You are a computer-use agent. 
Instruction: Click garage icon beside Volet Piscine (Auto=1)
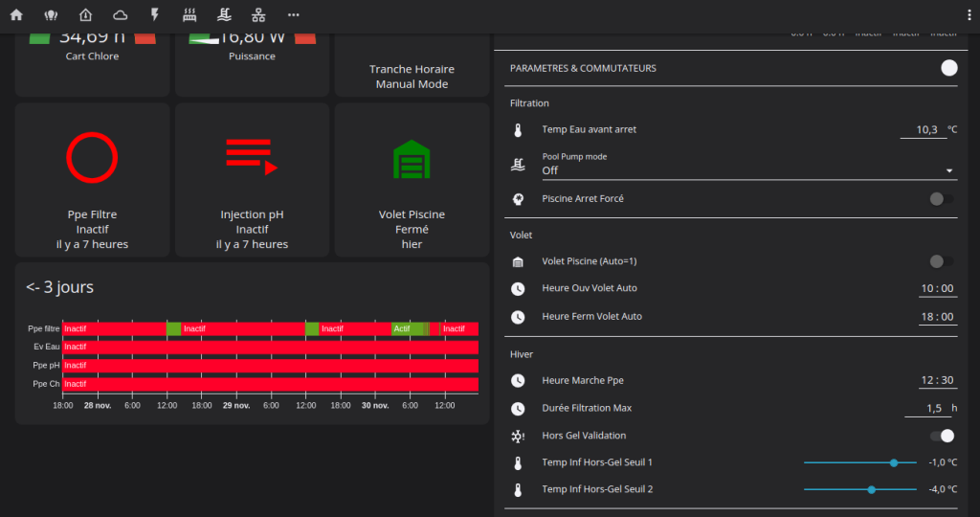(518, 262)
